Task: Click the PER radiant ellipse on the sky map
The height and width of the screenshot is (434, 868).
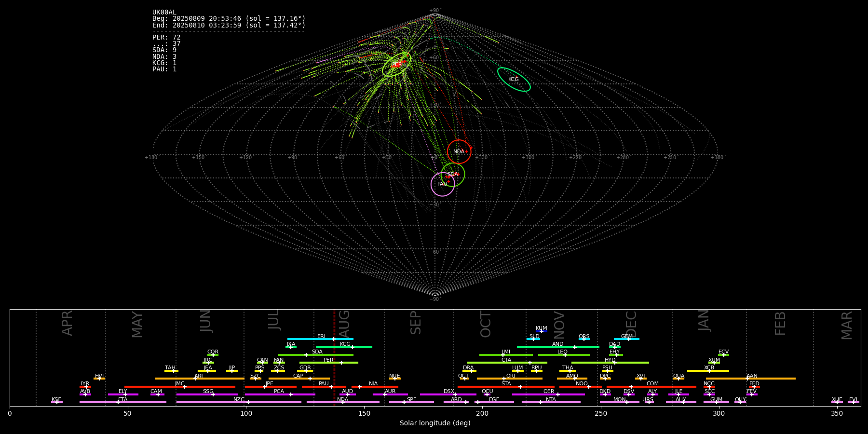Action: (396, 64)
